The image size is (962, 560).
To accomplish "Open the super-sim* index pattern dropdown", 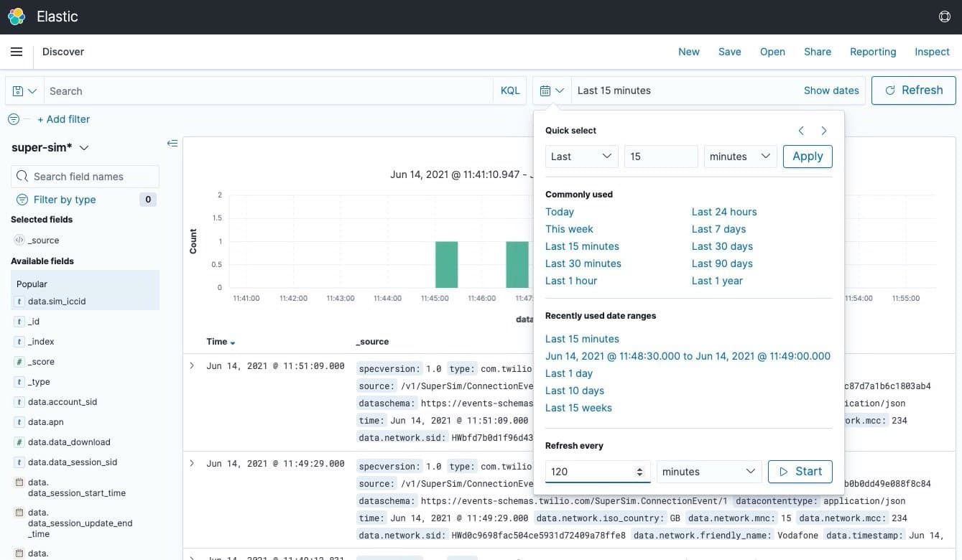I will tap(50, 148).
